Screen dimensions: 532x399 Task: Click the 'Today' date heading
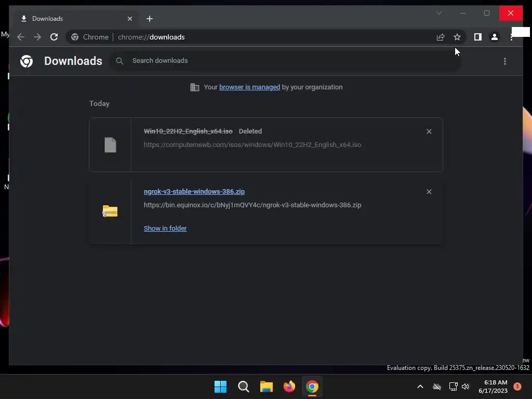[99, 103]
